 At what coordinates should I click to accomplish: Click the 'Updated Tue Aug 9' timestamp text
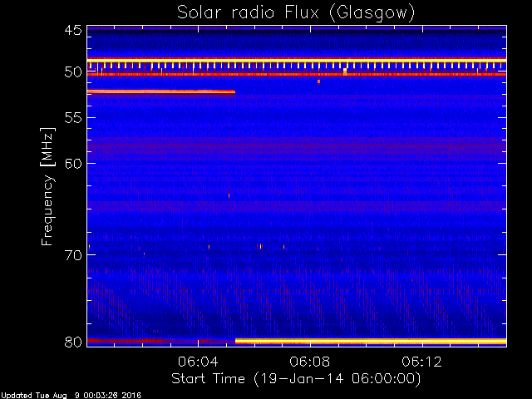pos(71,396)
